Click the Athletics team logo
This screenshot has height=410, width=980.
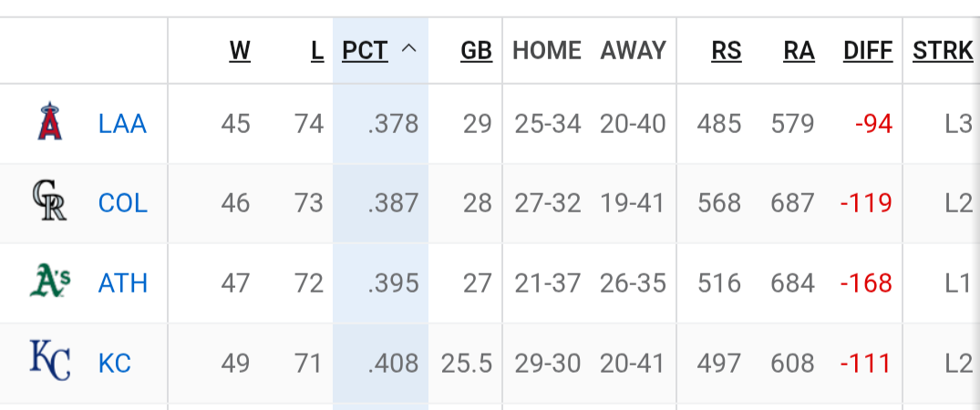tap(50, 280)
